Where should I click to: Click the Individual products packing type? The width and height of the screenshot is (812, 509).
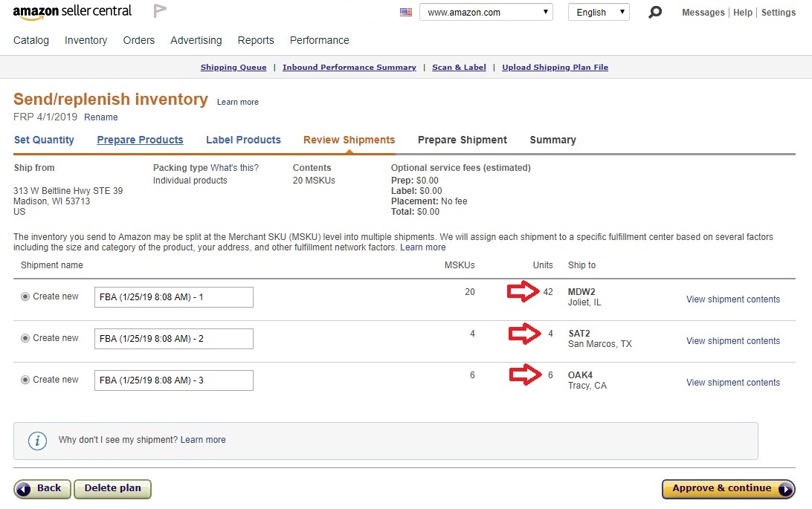point(190,181)
